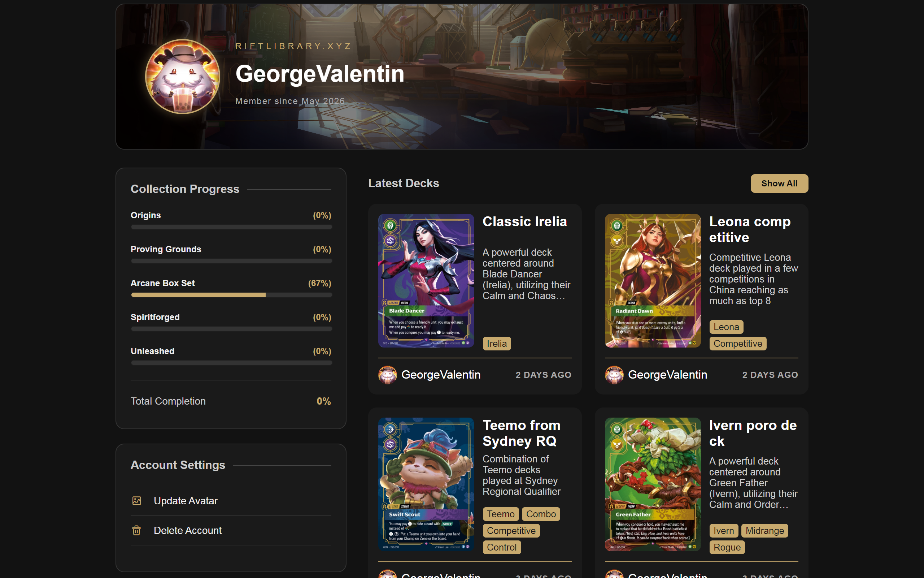Click the large poro profile avatar

click(x=183, y=77)
